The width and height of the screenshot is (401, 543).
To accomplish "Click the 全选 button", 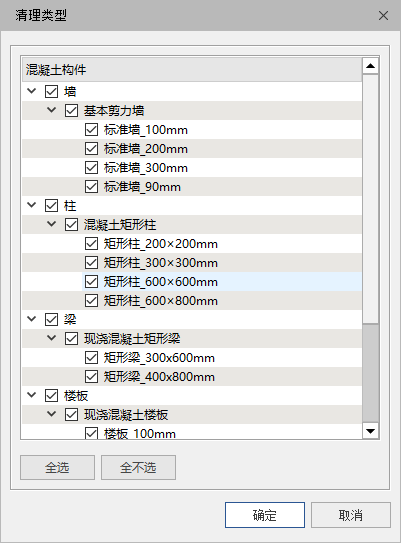I will coord(57,468).
